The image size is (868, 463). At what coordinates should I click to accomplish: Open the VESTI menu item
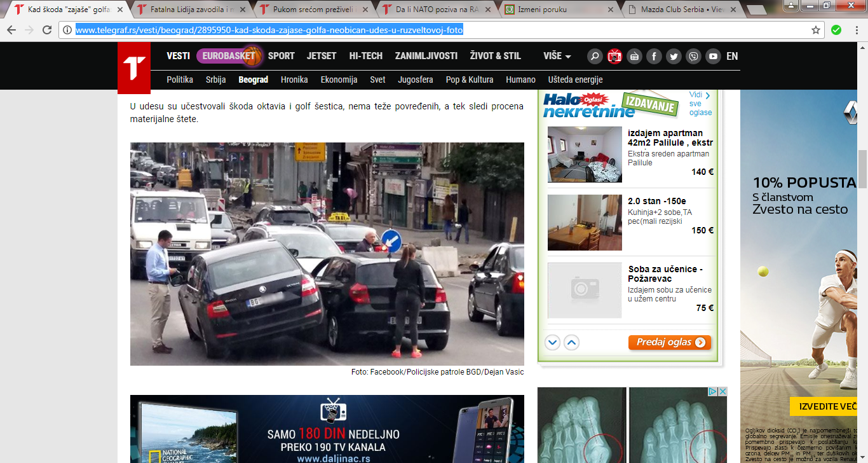179,56
